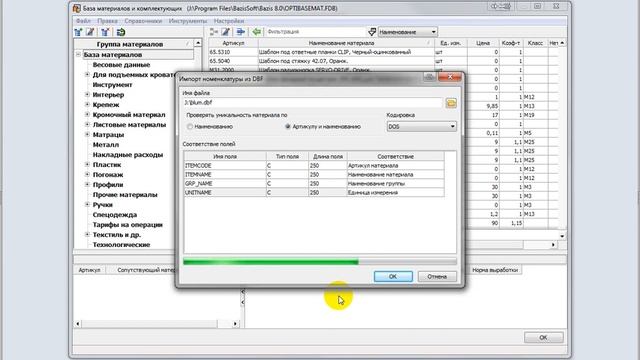Click the ITEMCODE field row
This screenshot has height=360, width=640.
(x=314, y=165)
